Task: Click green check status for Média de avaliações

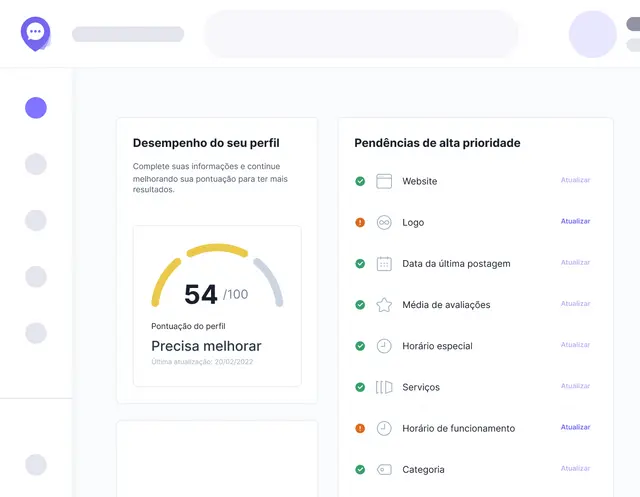Action: pos(360,305)
